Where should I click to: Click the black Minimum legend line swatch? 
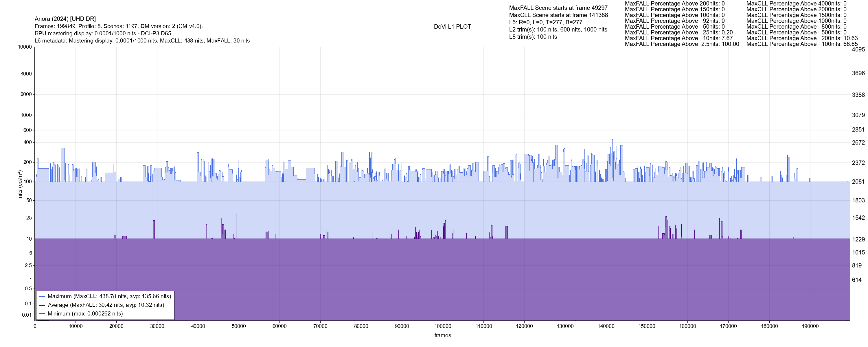(42, 314)
